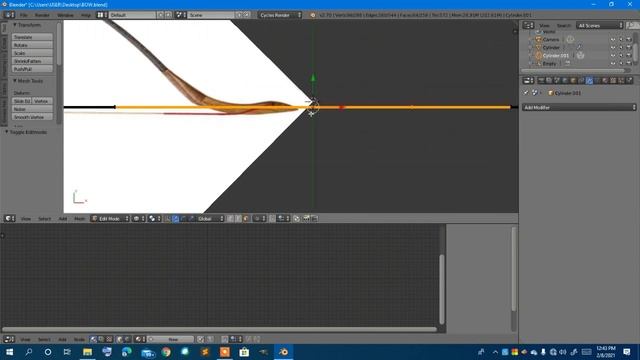Viewport: 640px width, 360px height.
Task: Select the Scene properties tab icon
Action: (x=557, y=80)
